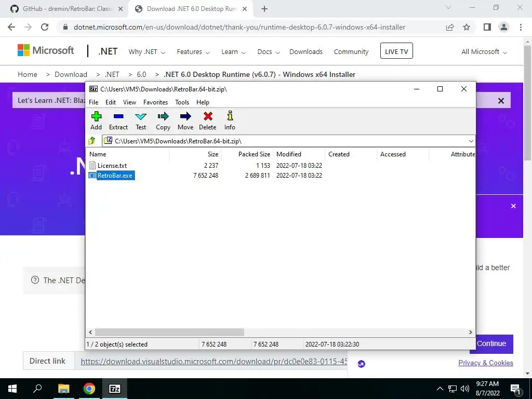The image size is (532, 399).
Task: Extract the archive using Extract button
Action: 118,121
